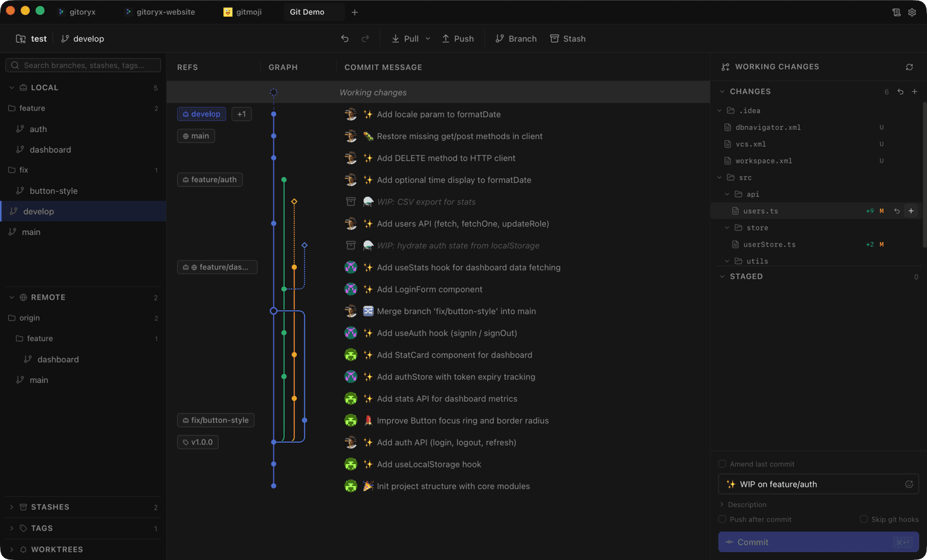Screen dimensions: 927x560
Task: Click the develop branch selector in header
Action: coord(82,39)
